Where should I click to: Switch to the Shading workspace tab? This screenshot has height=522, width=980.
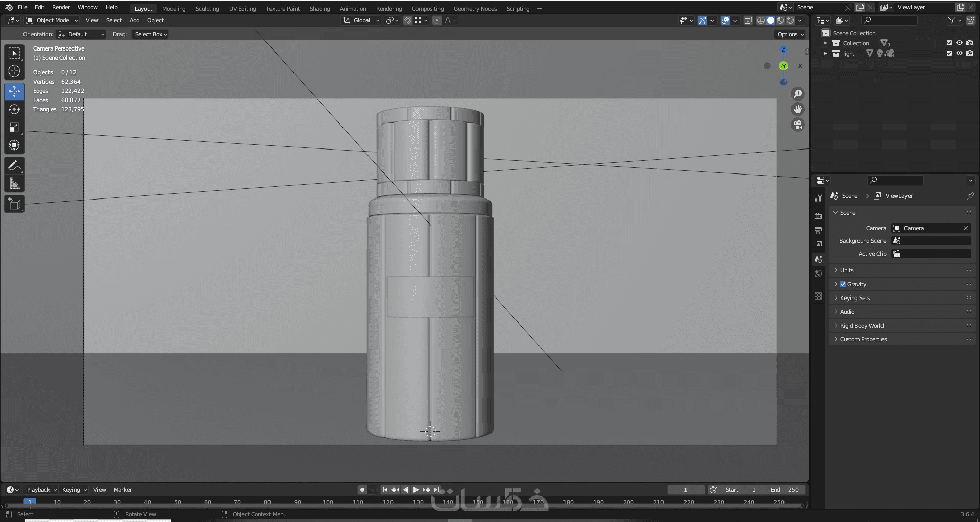[x=320, y=9]
